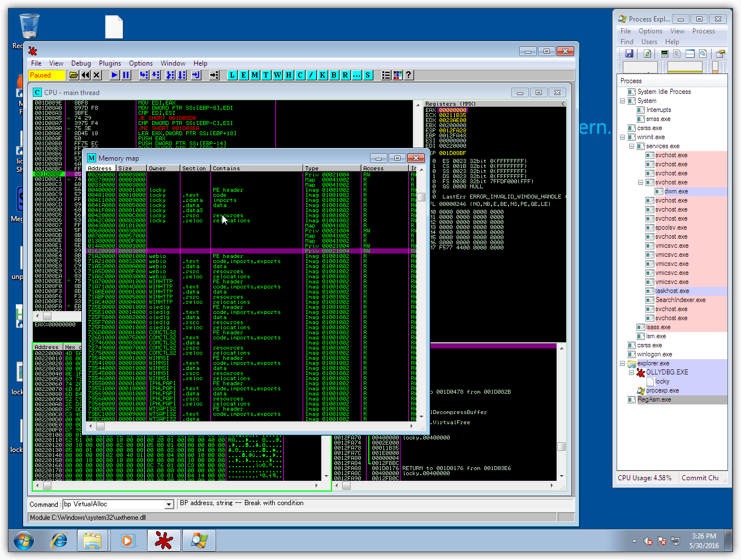The height and width of the screenshot is (560, 741).
Task: Click Show Lower Pane icon in Process Explorer
Action: point(690,54)
